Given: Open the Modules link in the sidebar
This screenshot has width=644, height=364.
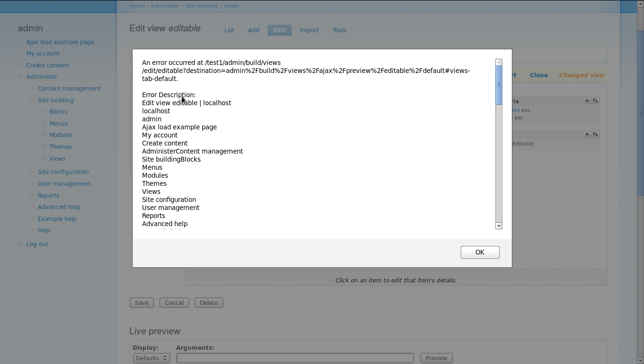Looking at the screenshot, I should pos(61,135).
